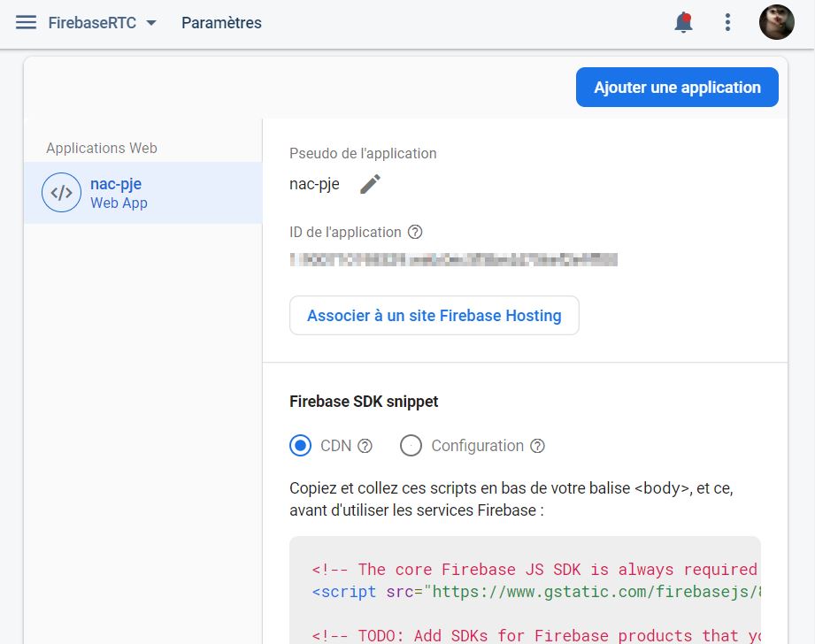The height and width of the screenshot is (644, 815).
Task: Click the 'Copiez et collez ces scripts' instruction
Action: point(511,499)
